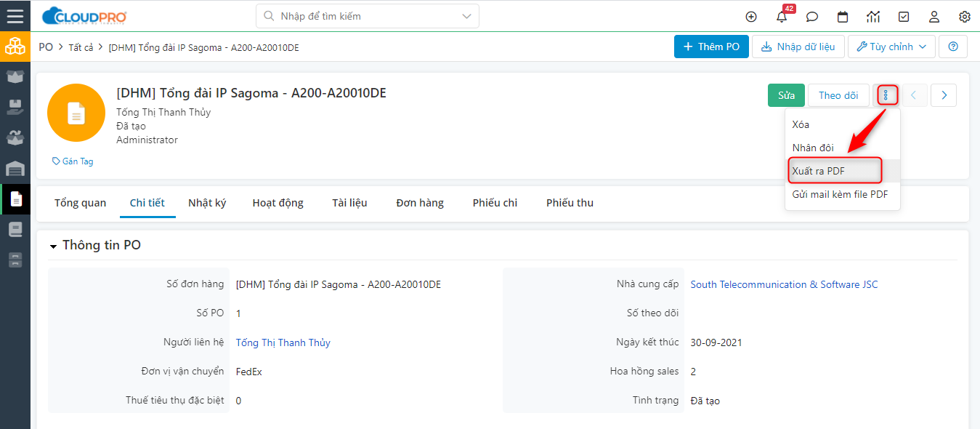Click the Tất cả breadcrumb link
980x429 pixels.
pyautogui.click(x=81, y=48)
